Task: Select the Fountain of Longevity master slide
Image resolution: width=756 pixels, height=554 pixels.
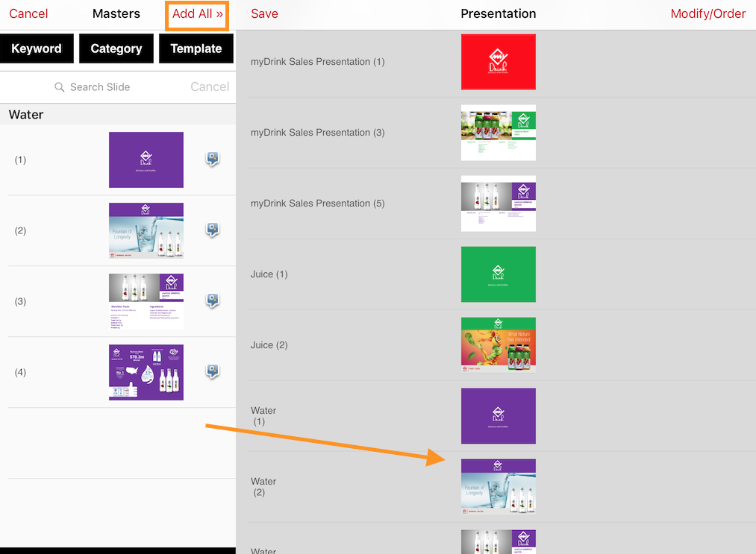Action: point(146,230)
